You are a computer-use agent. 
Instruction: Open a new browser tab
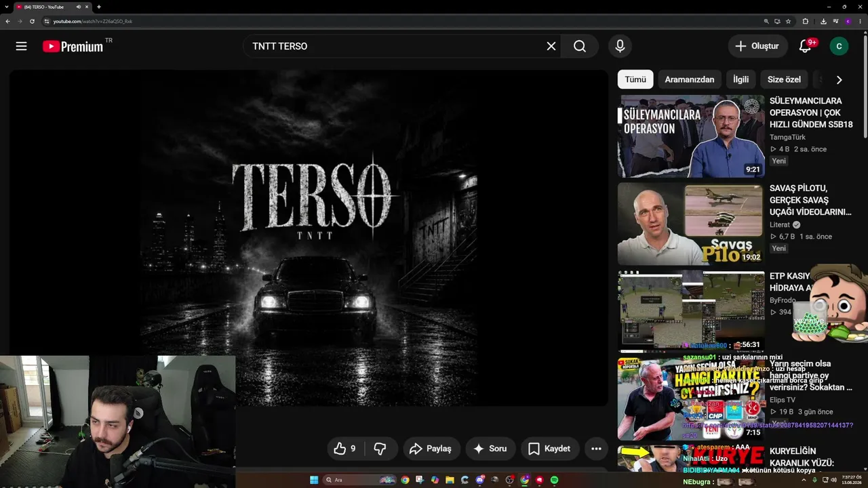[x=99, y=7]
